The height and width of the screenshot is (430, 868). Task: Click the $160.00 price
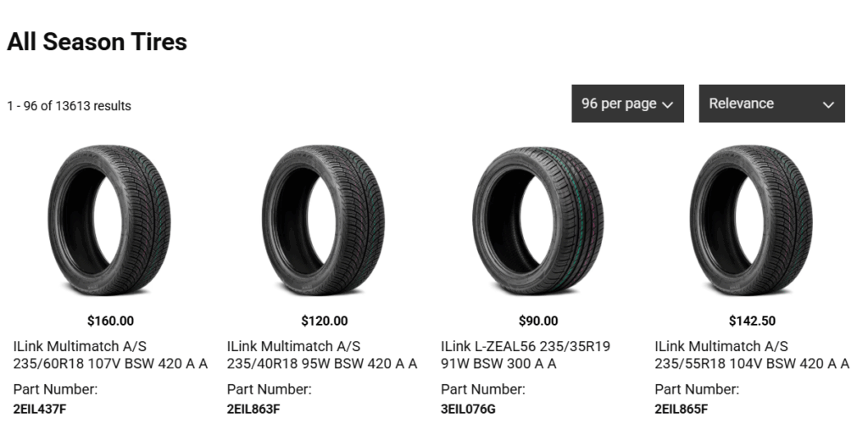[x=110, y=321]
